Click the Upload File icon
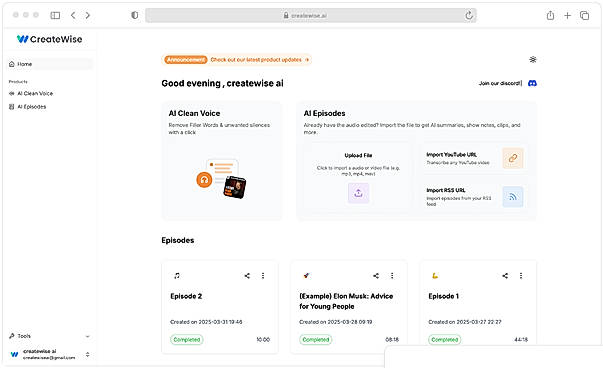 pos(358,193)
